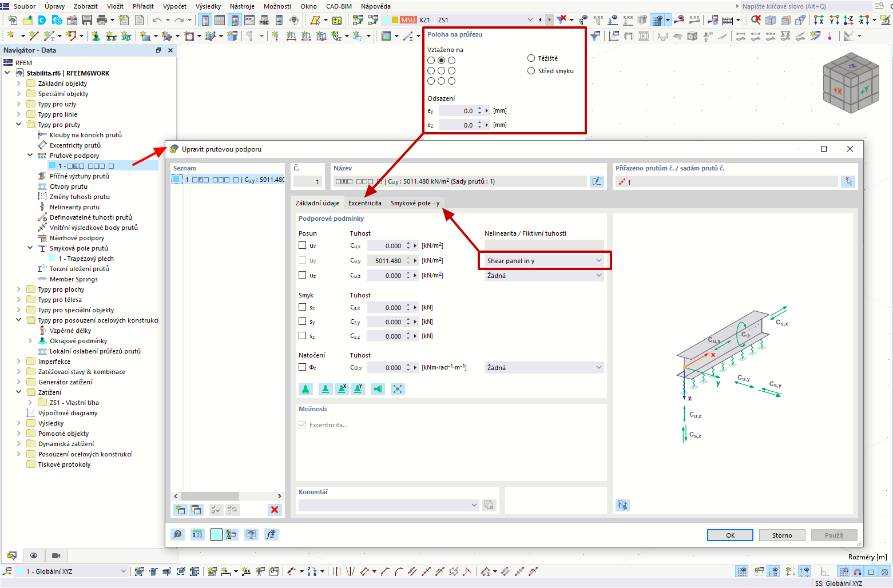Edit the support name with pencil icon
This screenshot has width=893, height=588.
pyautogui.click(x=597, y=181)
